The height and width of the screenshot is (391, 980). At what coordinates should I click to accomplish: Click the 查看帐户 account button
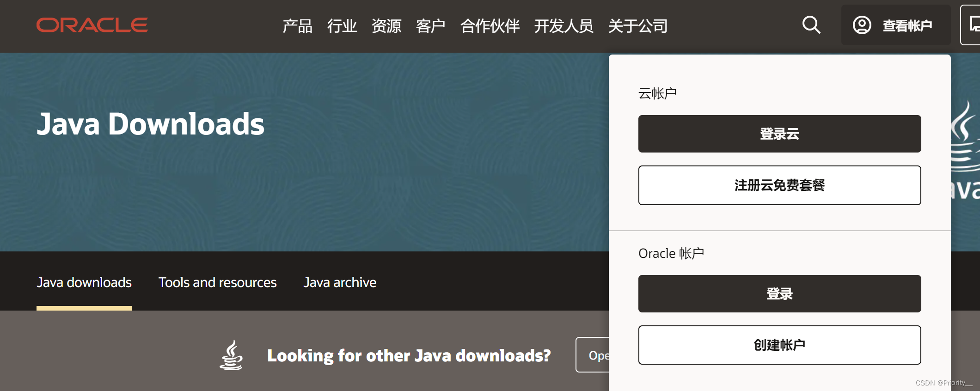895,25
